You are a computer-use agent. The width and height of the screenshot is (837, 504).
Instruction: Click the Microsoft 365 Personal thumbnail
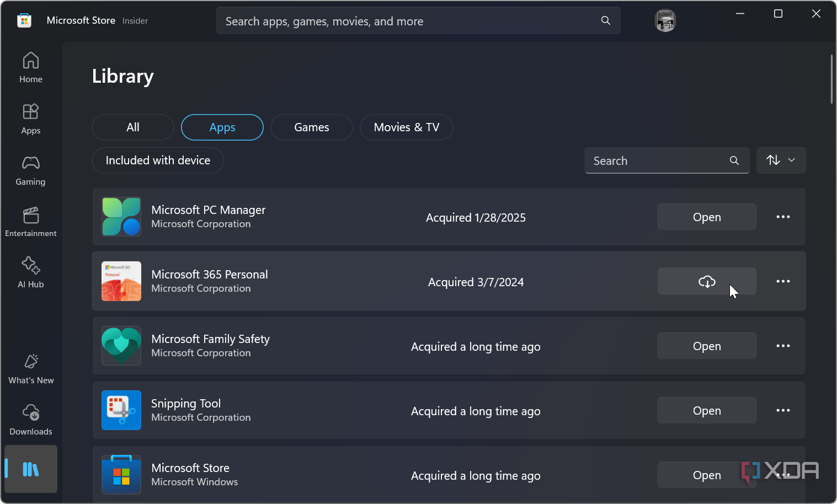121,281
